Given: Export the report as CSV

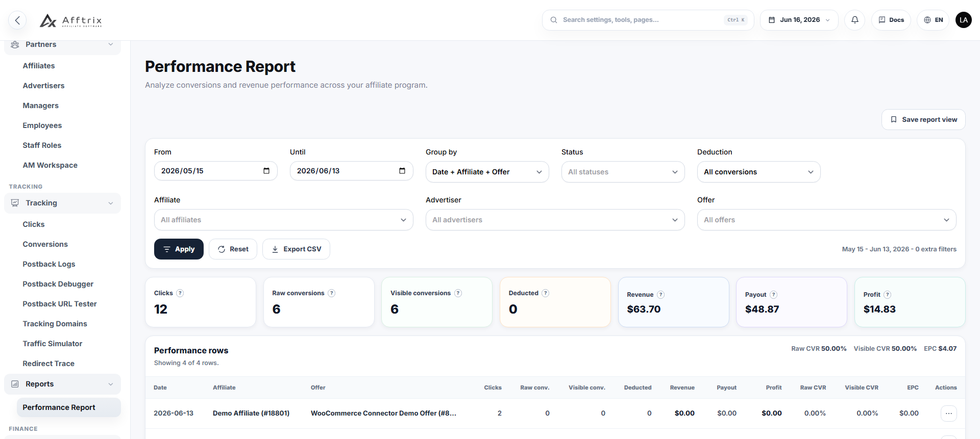Looking at the screenshot, I should [x=296, y=249].
